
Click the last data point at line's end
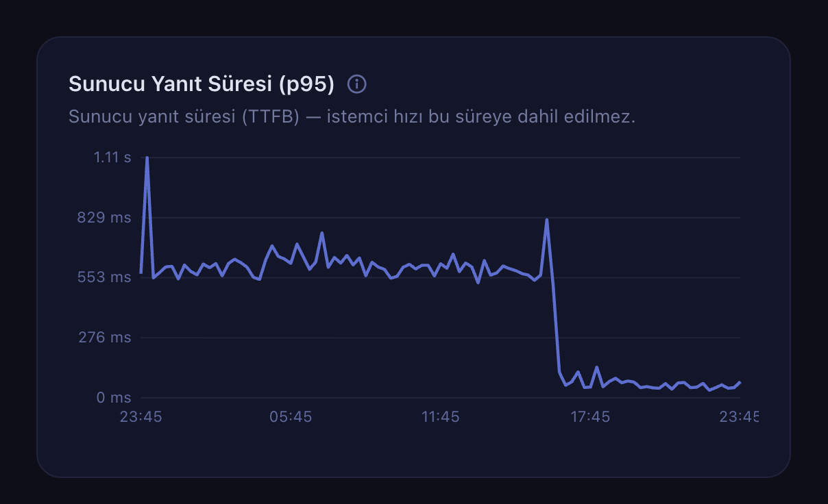point(740,382)
